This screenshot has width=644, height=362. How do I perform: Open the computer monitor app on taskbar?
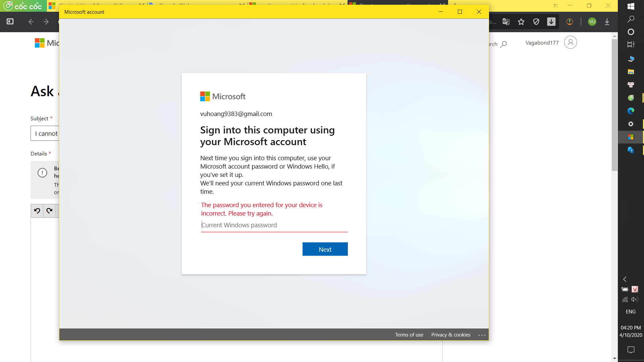coord(631,59)
